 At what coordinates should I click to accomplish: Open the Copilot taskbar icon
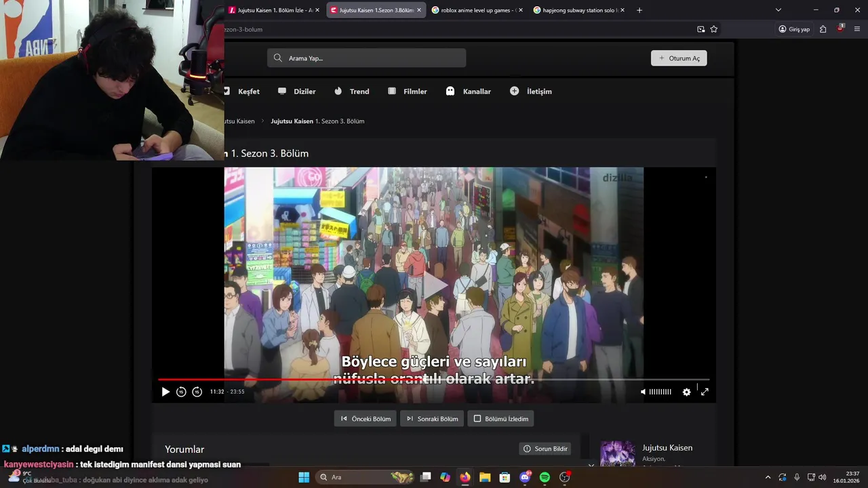445,477
